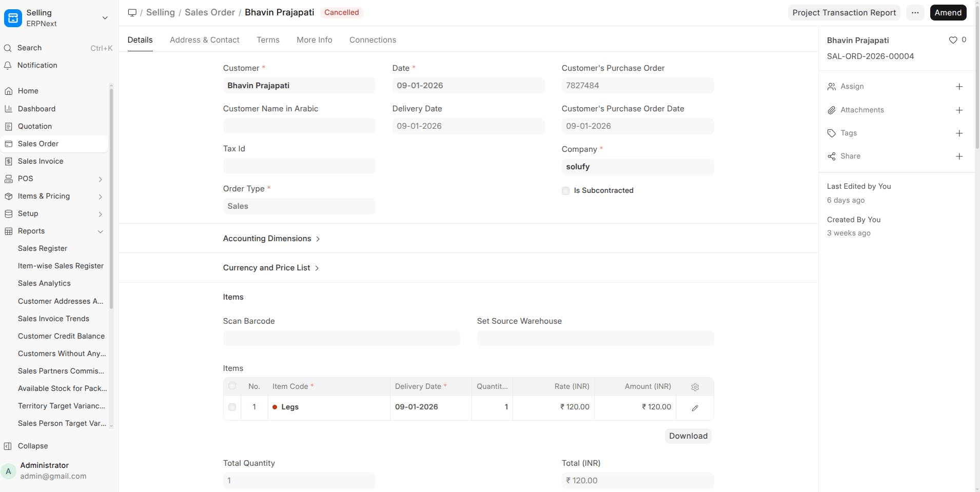Click the Share plus icon
This screenshot has width=980, height=492.
point(959,156)
